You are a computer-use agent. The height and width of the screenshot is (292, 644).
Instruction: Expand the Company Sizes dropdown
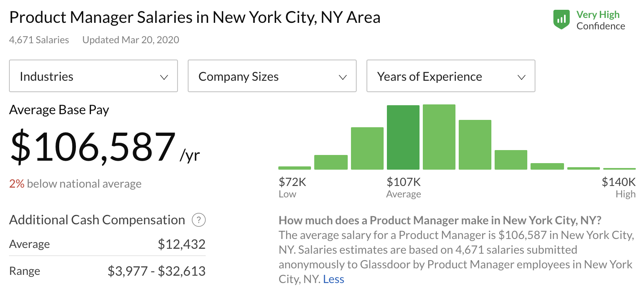272,76
